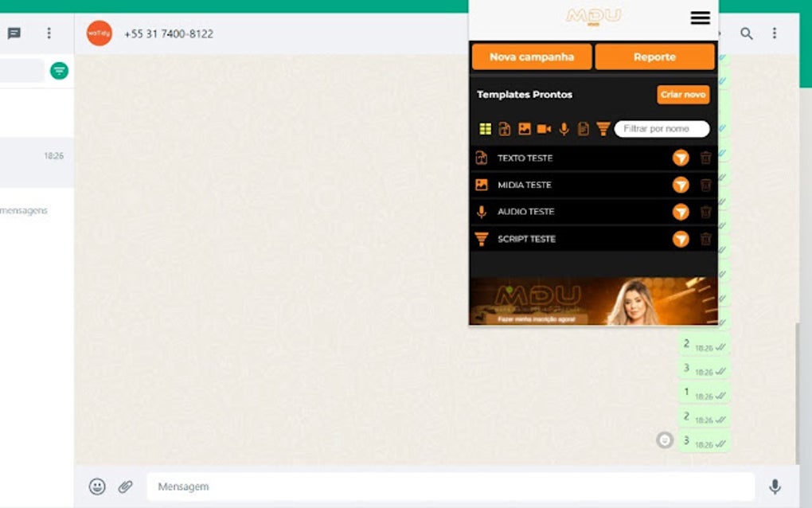This screenshot has height=508, width=812.
Task: Delete the MIDIA TESTE template
Action: click(705, 185)
